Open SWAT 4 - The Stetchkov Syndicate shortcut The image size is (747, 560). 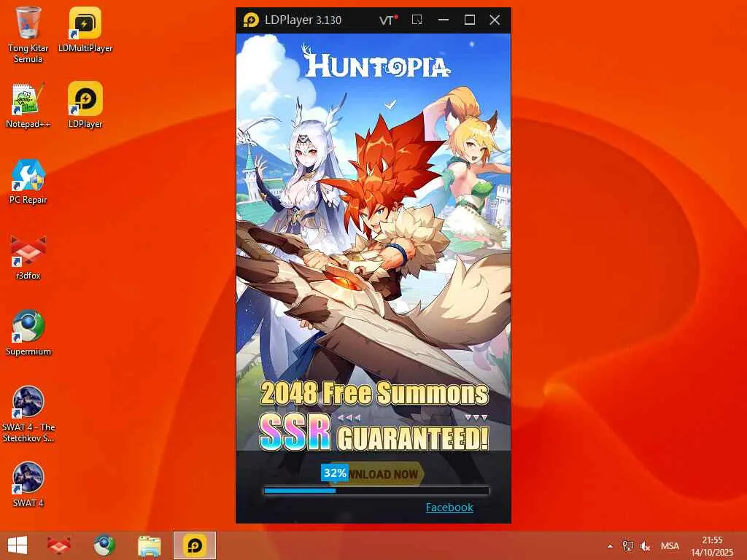coord(28,414)
